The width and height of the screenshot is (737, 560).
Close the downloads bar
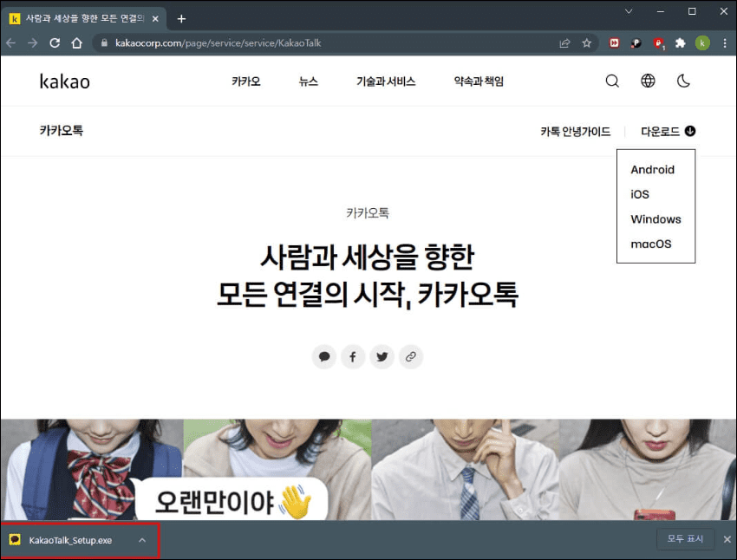(727, 539)
